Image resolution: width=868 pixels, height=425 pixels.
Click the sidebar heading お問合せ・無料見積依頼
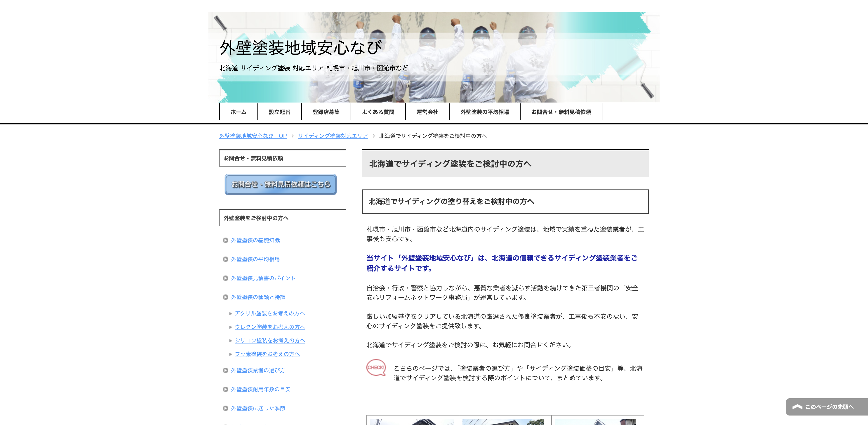(282, 158)
